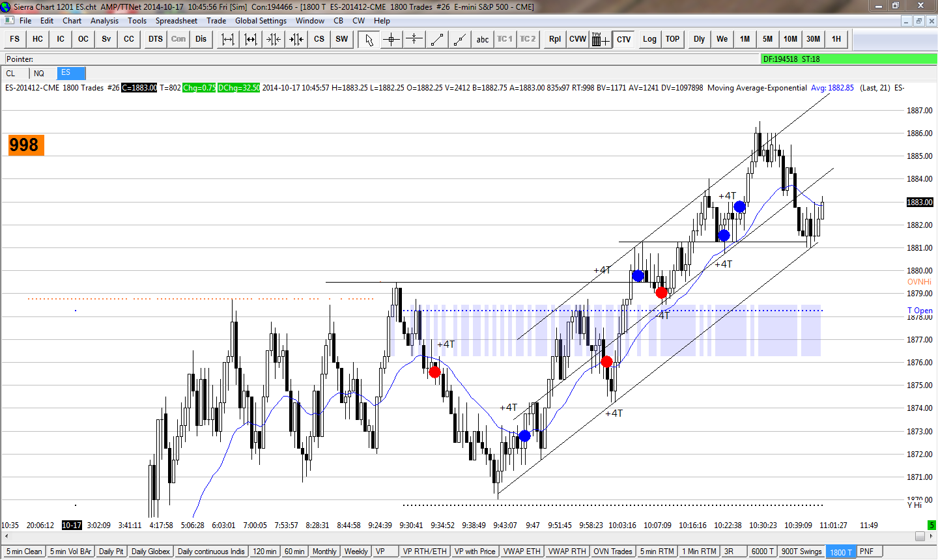Click the IC toolbar button
Image resolution: width=938 pixels, height=560 pixels.
[x=61, y=39]
